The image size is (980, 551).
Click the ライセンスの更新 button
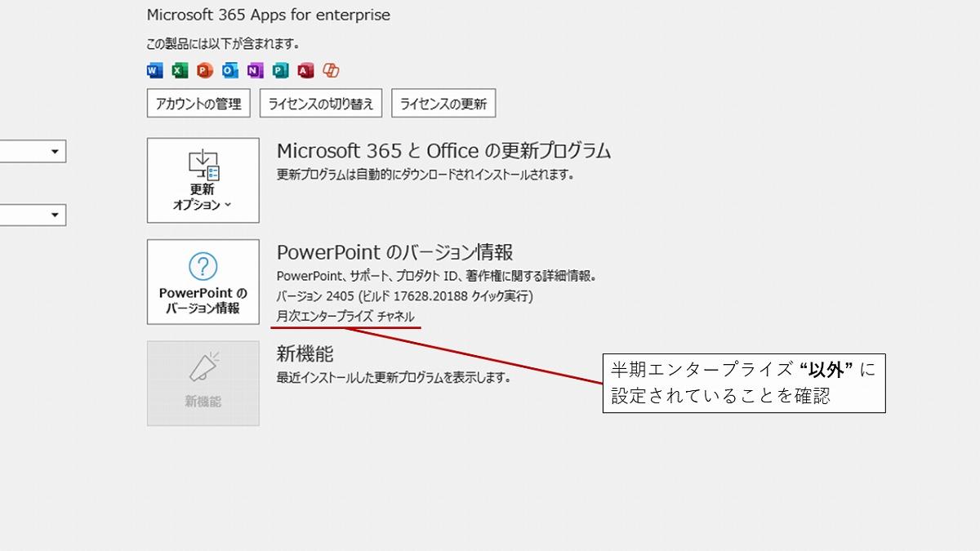coord(443,104)
